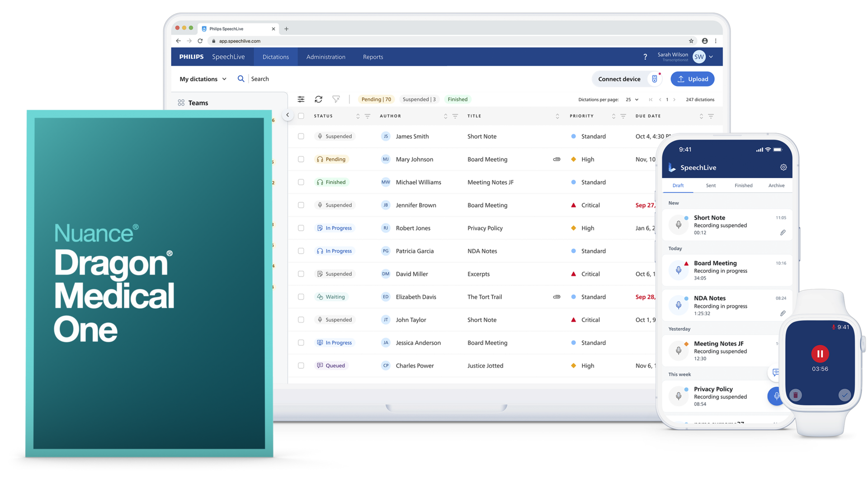Sort by the Author column arrows

pyautogui.click(x=445, y=116)
